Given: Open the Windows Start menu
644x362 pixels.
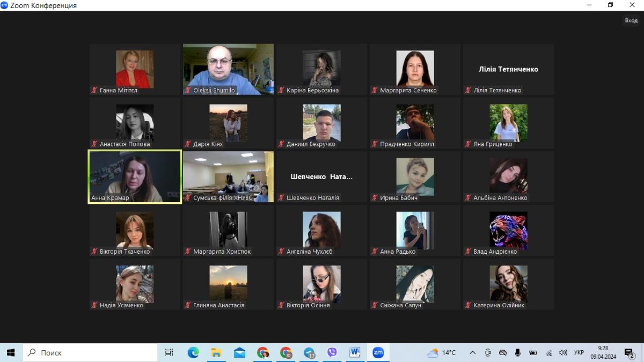Looking at the screenshot, I should coord(11,352).
